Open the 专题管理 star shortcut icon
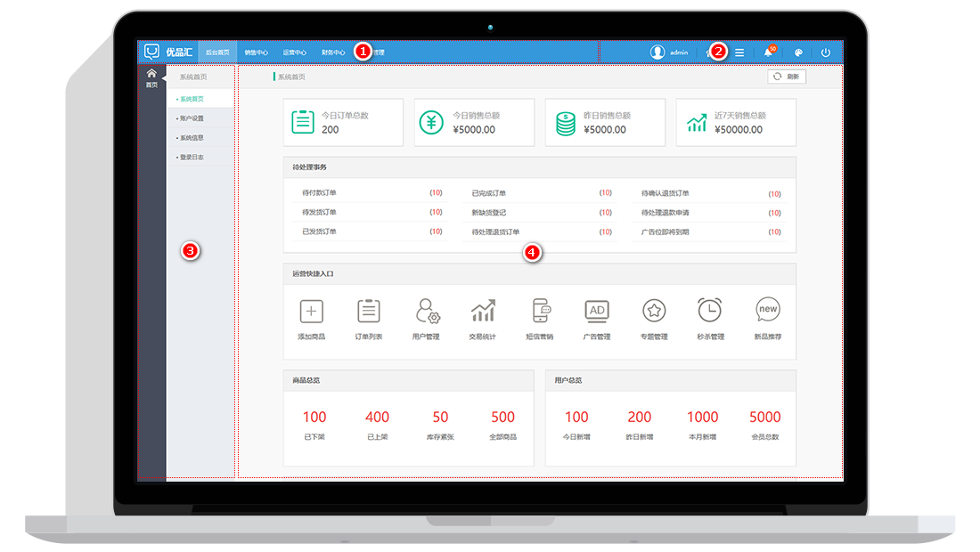The height and width of the screenshot is (552, 980). (x=655, y=311)
